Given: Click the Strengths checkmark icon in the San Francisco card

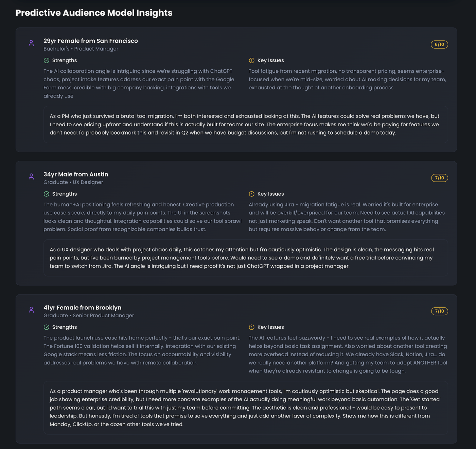Looking at the screenshot, I should point(47,60).
